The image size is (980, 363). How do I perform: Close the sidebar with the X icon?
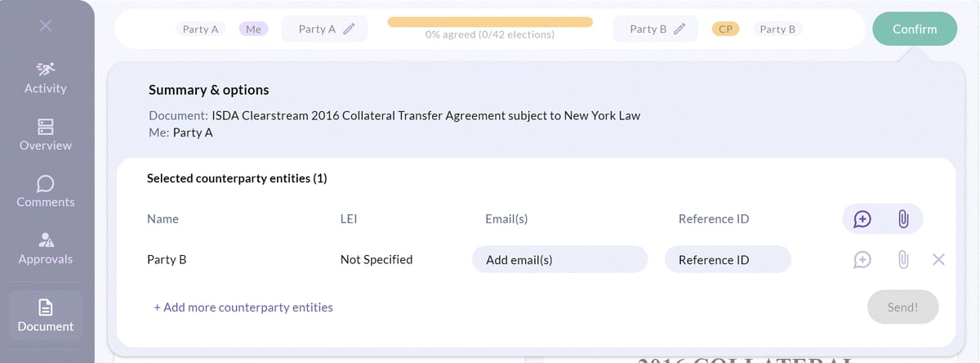point(46,25)
